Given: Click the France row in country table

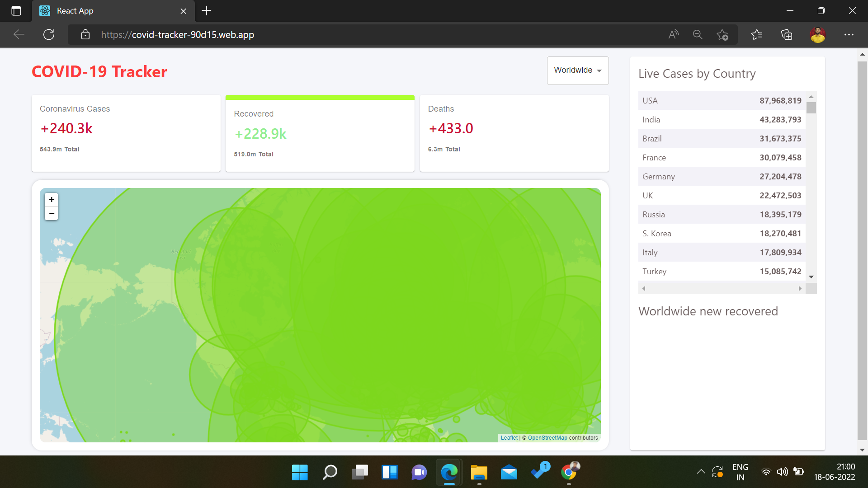Looking at the screenshot, I should (722, 157).
